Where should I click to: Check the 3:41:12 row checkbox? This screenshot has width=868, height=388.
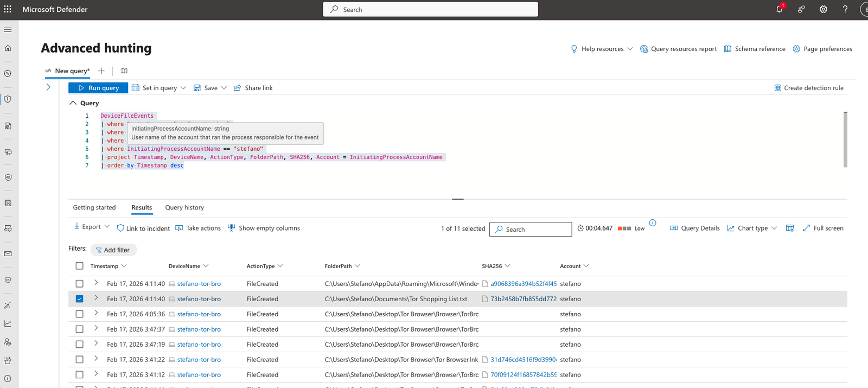click(80, 375)
